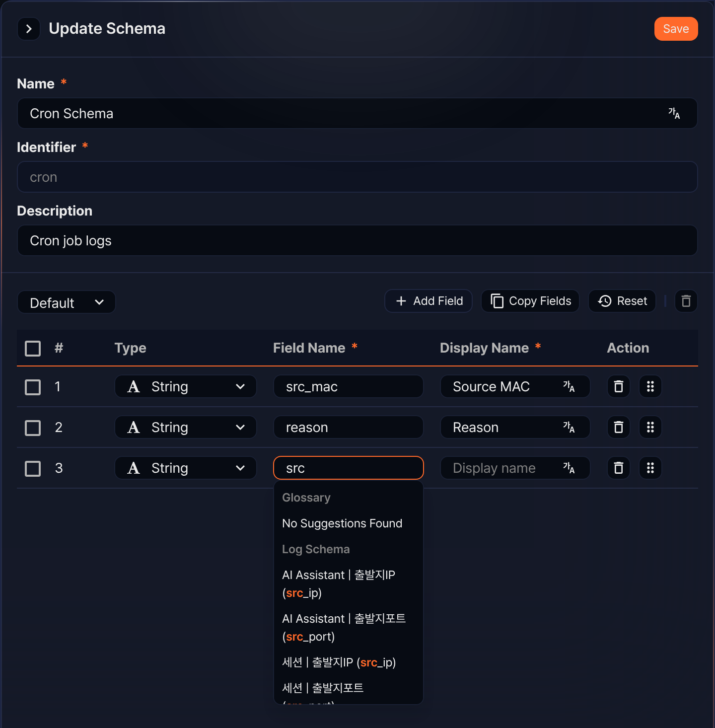Viewport: 715px width, 728px height.
Task: Click the drag handle for reason row
Action: click(650, 427)
